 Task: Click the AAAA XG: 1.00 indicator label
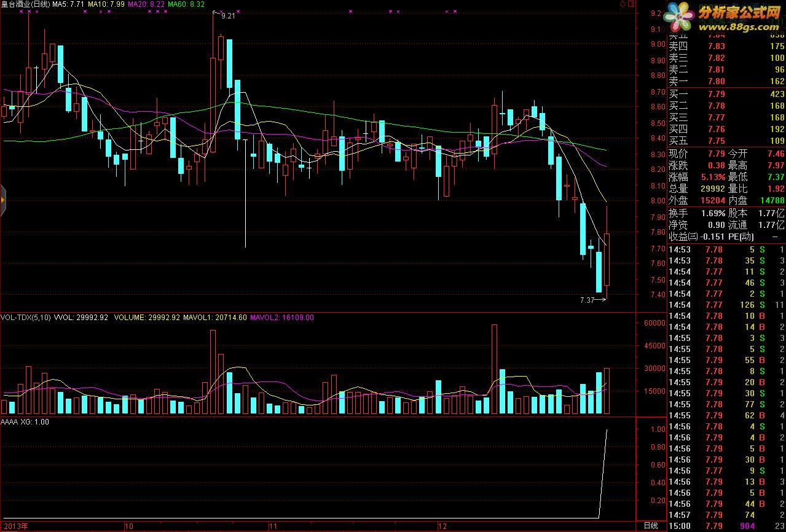click(x=25, y=422)
